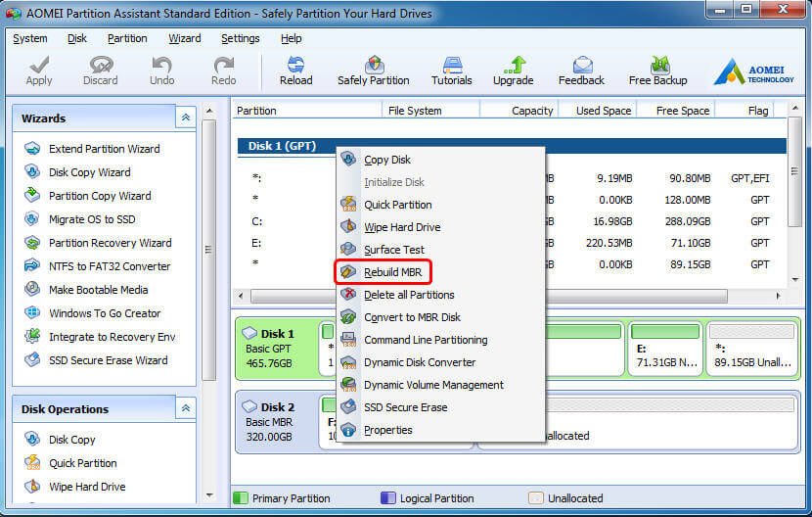Click the AOMEI Technology logo
Screen dimensions: 812x517
point(753,71)
